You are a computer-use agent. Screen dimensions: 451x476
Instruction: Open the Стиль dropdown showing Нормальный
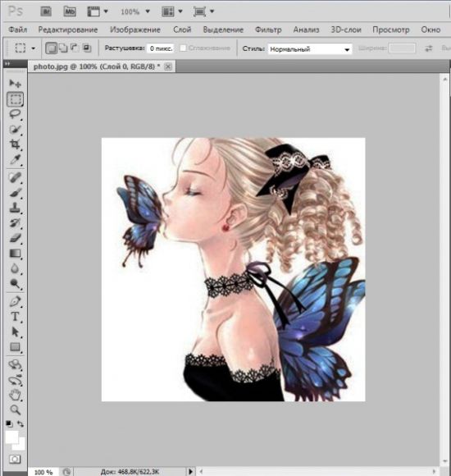click(310, 49)
